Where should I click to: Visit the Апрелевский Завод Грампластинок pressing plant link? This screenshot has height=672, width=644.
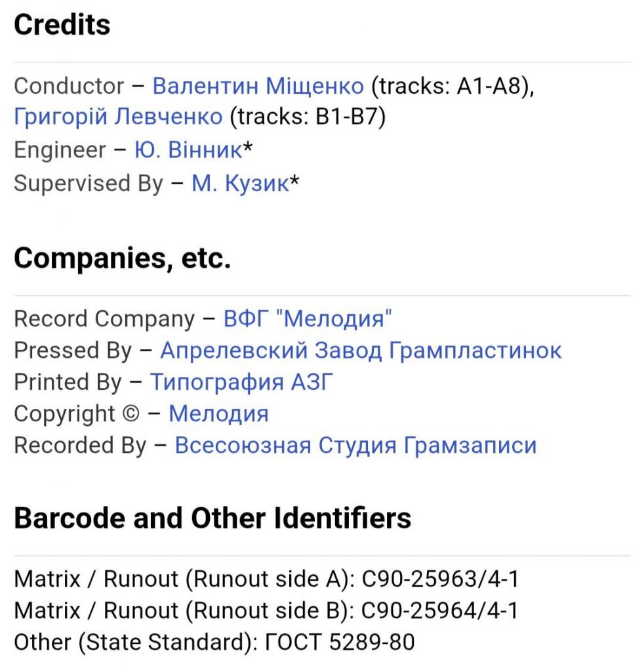click(361, 350)
